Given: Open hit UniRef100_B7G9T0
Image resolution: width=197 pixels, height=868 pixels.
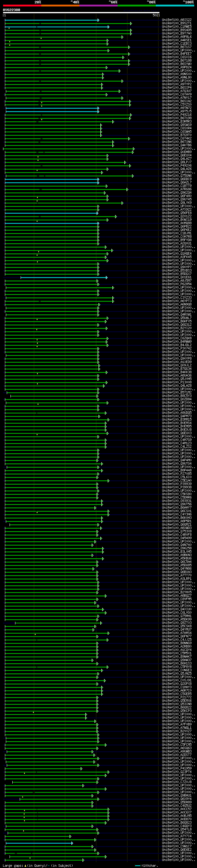Looking at the screenshot, I should (x=177, y=135).
